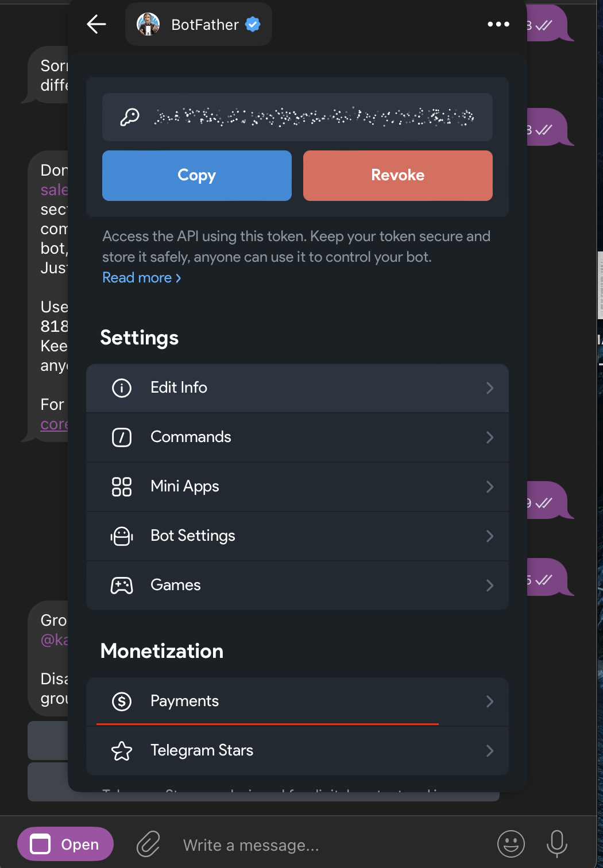Reveal the hidden bot token field
This screenshot has height=868, width=603.
click(x=314, y=117)
